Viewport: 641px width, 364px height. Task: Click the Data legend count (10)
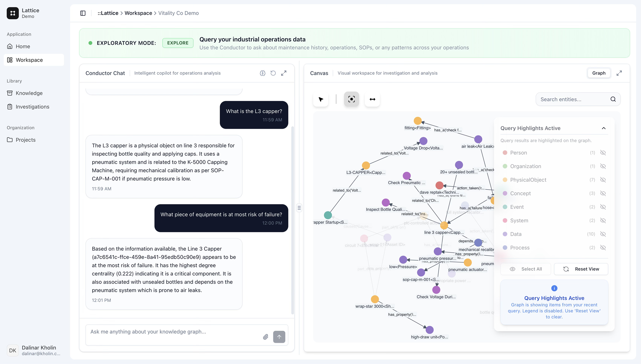pos(591,234)
